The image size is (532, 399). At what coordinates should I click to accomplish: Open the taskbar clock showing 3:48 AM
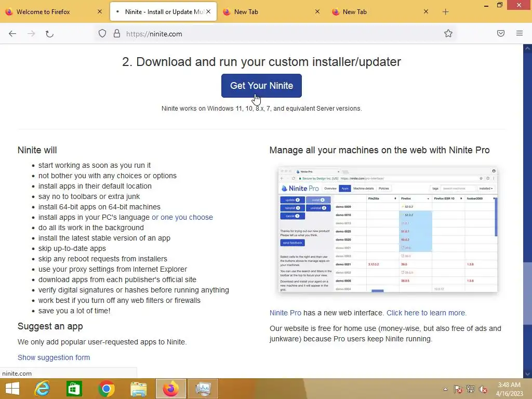click(509, 389)
